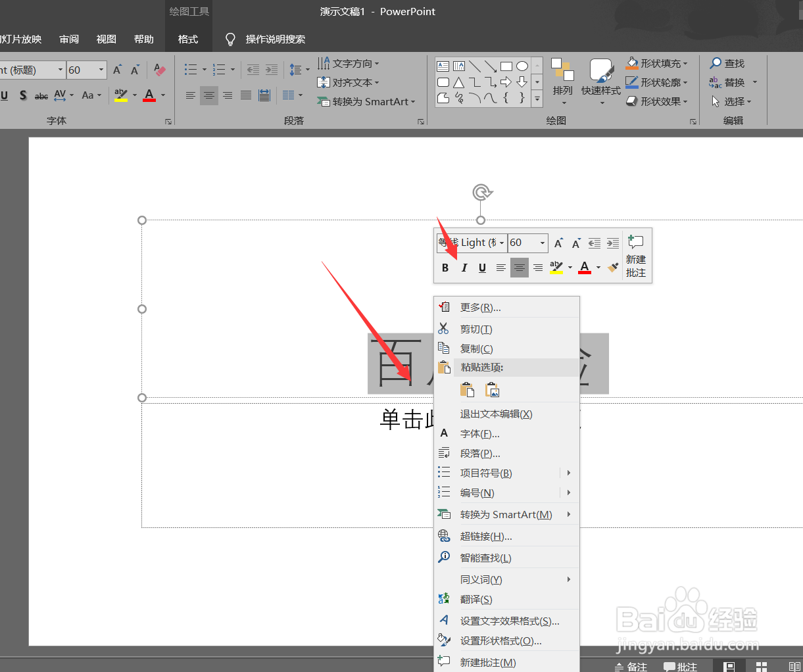Toggle text shadow in the ribbon
Viewport: 803px width, 672px height.
pos(23,95)
